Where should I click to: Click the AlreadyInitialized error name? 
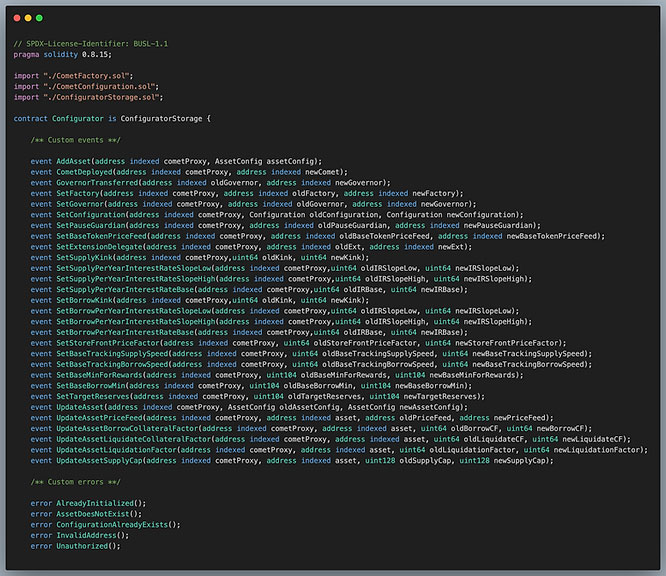pos(95,503)
